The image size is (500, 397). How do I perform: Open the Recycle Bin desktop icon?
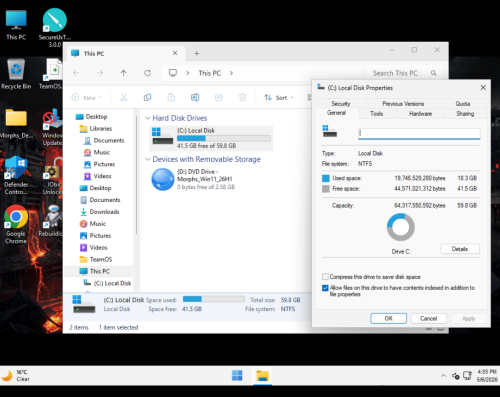click(x=16, y=74)
